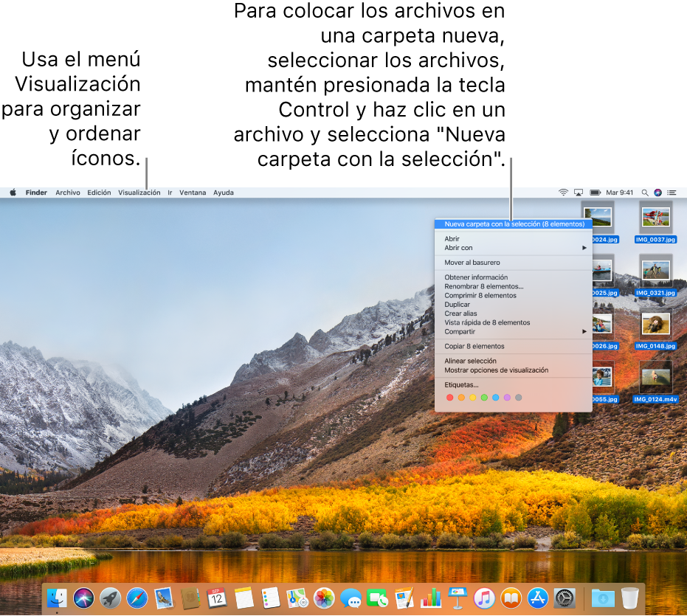Open Pages app in the dock
687x616 pixels.
404,598
